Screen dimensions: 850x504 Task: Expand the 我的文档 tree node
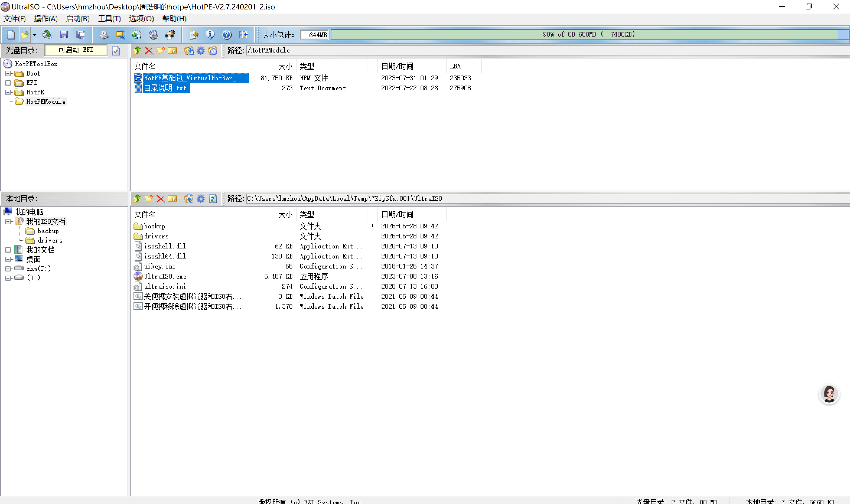point(8,250)
